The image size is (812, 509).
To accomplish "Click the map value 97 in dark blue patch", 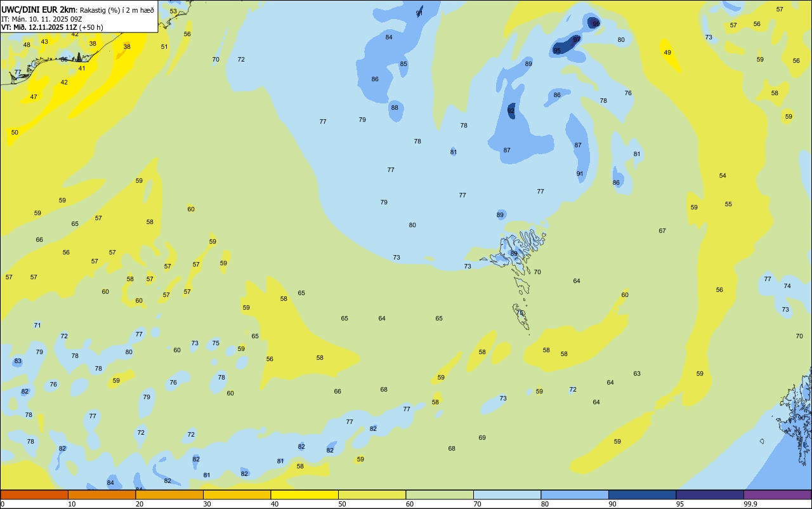I will click(577, 39).
